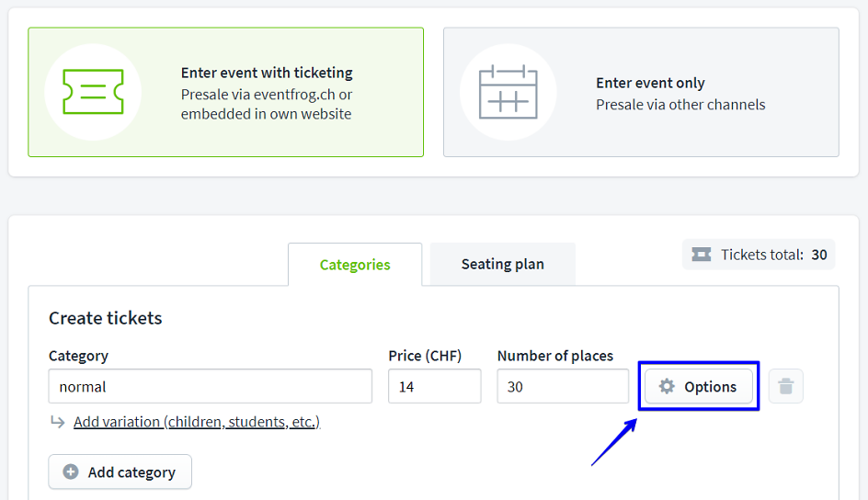Choose the "Enter event only" option
The image size is (868, 500).
point(650,83)
